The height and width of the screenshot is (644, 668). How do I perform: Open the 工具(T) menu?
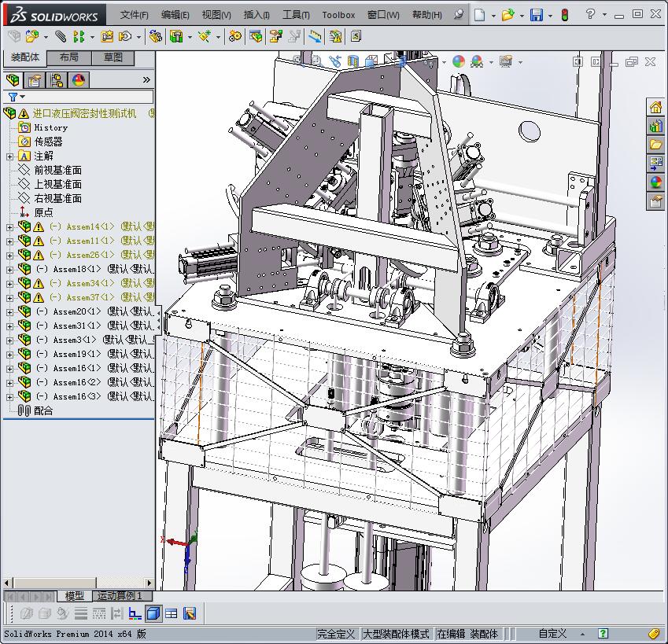coord(296,15)
